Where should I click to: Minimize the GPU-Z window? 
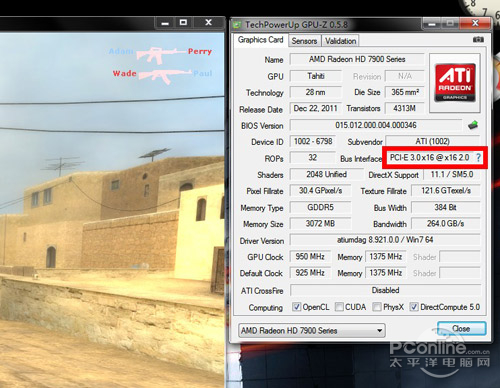click(x=432, y=24)
